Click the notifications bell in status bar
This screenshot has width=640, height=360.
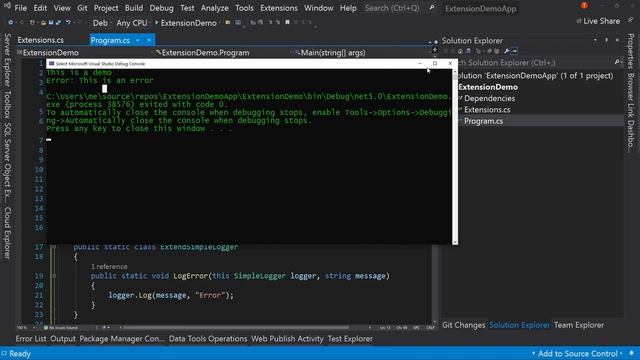click(x=632, y=353)
